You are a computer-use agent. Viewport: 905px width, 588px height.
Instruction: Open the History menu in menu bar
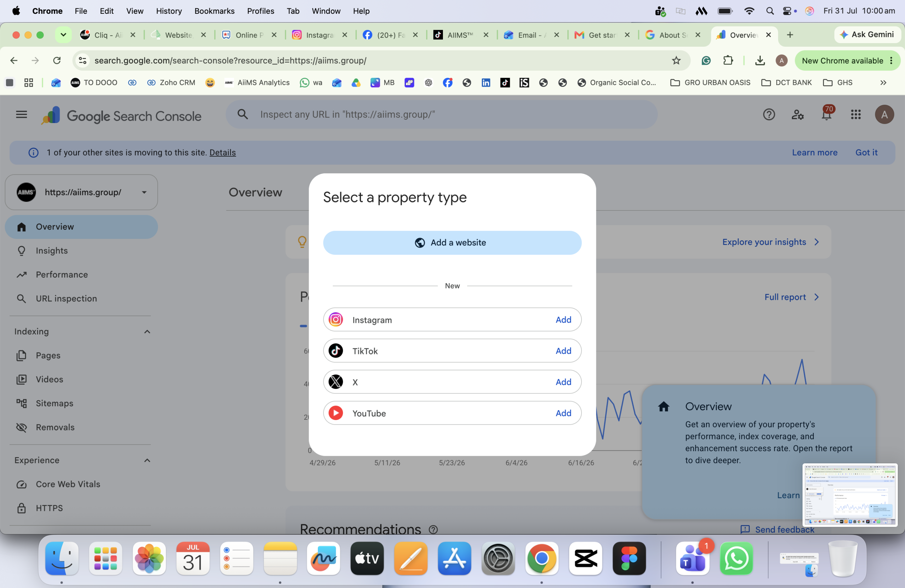(x=169, y=11)
